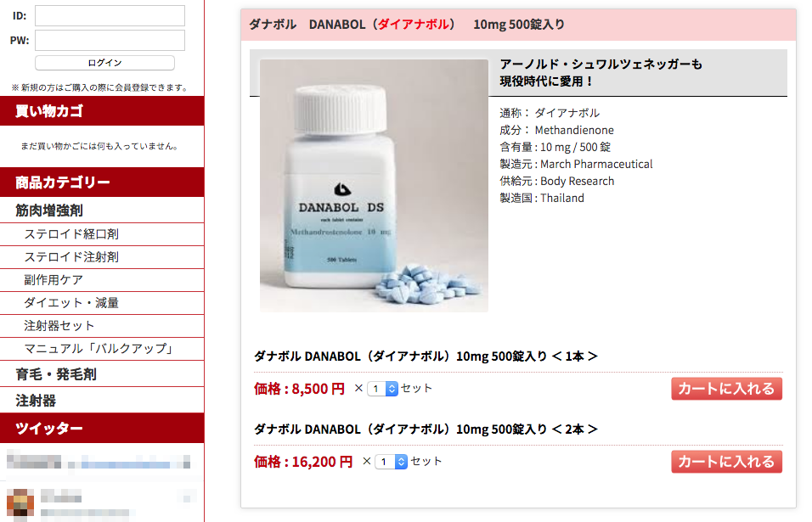Image resolution: width=812 pixels, height=522 pixels.
Task: Open quantity dropdown for 8,500 円 item
Action: tap(383, 389)
